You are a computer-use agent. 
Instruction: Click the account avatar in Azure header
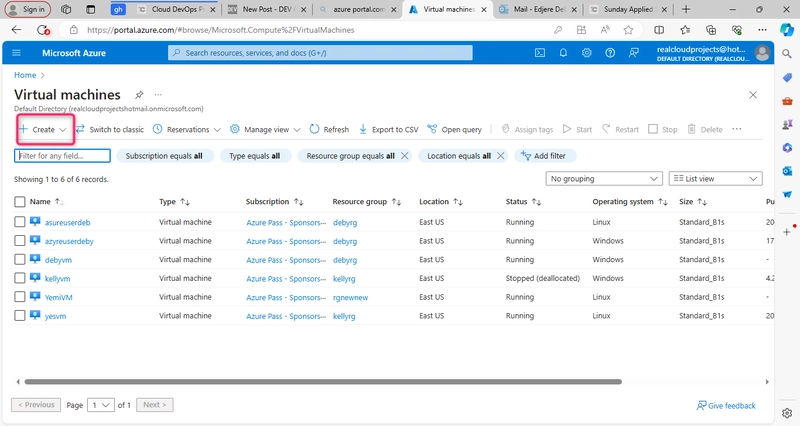(x=762, y=53)
